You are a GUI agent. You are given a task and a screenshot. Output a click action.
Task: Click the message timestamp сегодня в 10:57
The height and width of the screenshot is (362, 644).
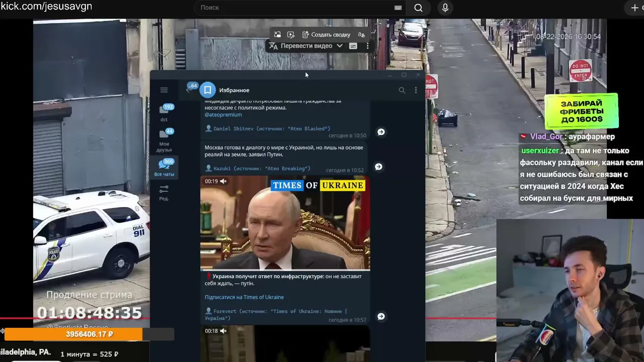coord(347,320)
